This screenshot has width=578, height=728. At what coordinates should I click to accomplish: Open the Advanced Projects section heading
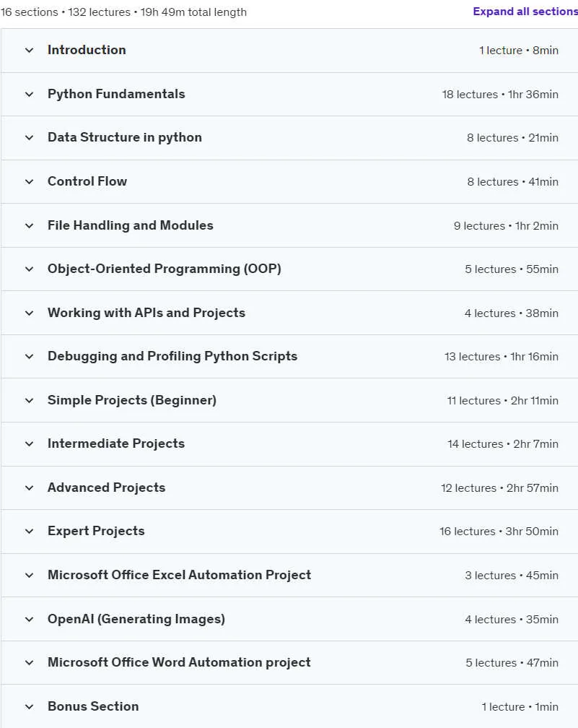pos(106,487)
